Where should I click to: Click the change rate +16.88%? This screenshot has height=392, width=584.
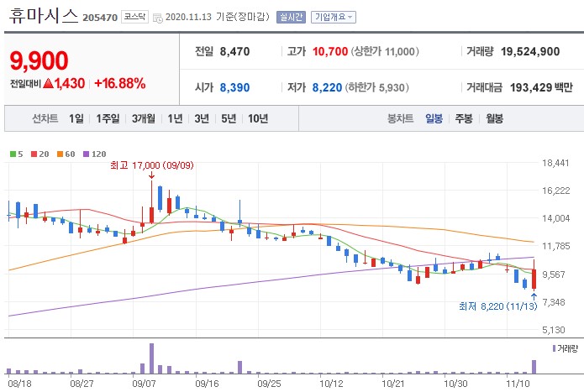coord(120,83)
